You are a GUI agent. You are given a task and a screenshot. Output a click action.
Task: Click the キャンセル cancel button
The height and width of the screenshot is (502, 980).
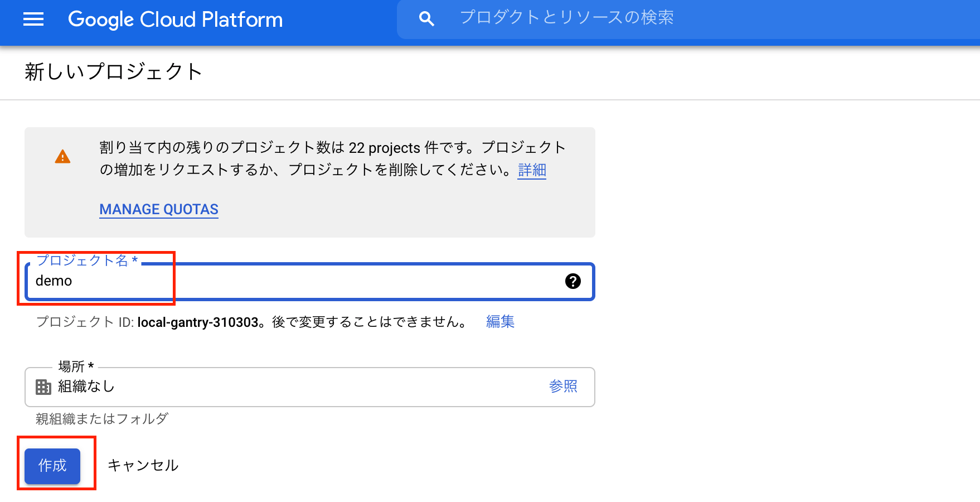(143, 465)
